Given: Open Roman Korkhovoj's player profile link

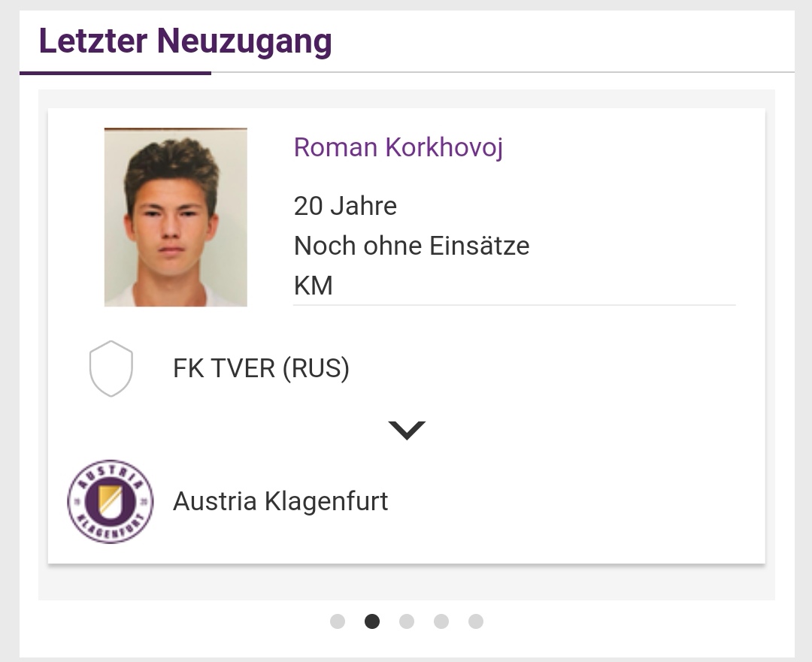Looking at the screenshot, I should (398, 147).
